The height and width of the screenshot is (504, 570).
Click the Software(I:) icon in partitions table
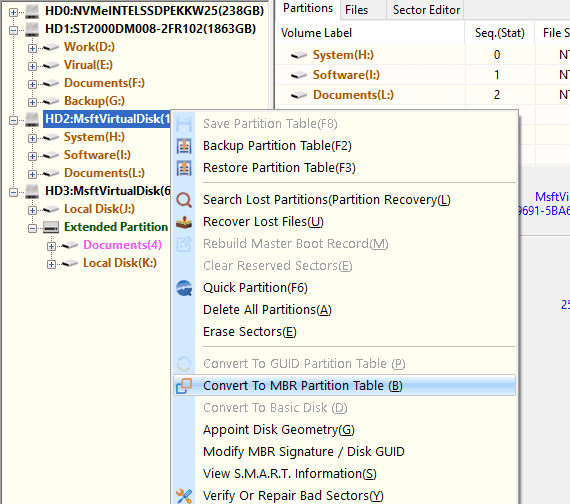(x=299, y=75)
